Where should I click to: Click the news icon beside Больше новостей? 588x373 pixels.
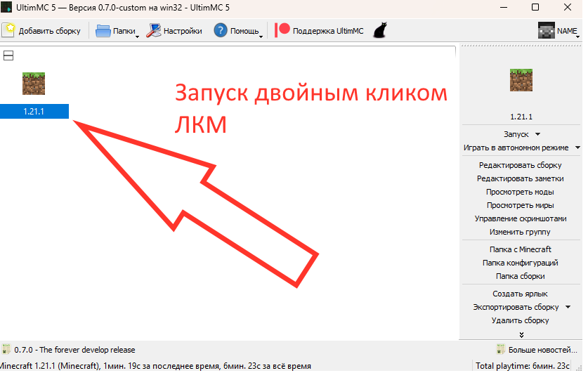point(501,349)
